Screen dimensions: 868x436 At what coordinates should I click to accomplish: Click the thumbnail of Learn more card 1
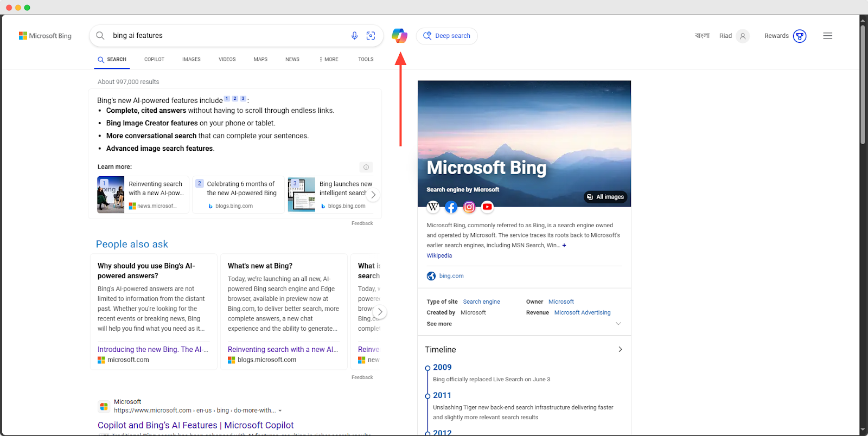point(111,195)
